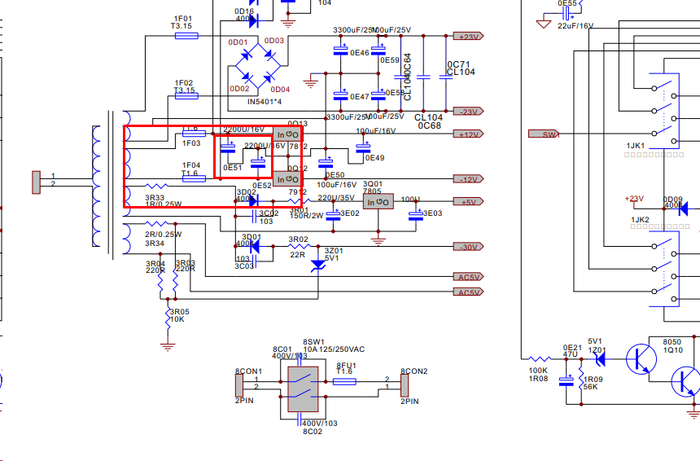Click the SW1 net port
Viewport: 700px width, 461px height.
(x=544, y=134)
